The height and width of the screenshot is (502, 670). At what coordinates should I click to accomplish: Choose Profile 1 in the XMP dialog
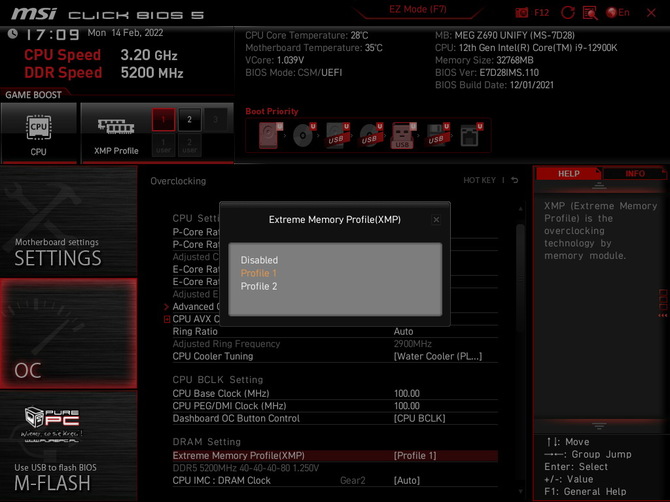(259, 273)
